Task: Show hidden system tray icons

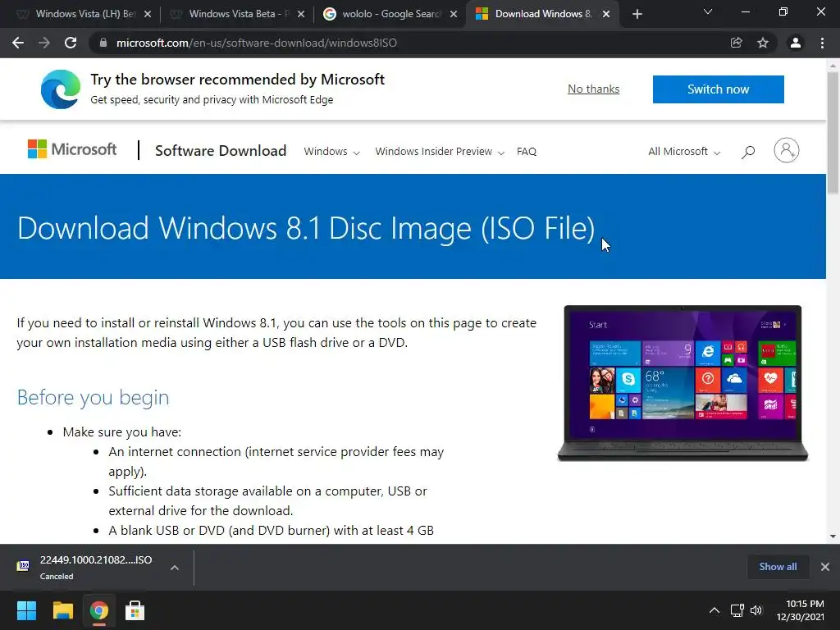Action: click(714, 610)
